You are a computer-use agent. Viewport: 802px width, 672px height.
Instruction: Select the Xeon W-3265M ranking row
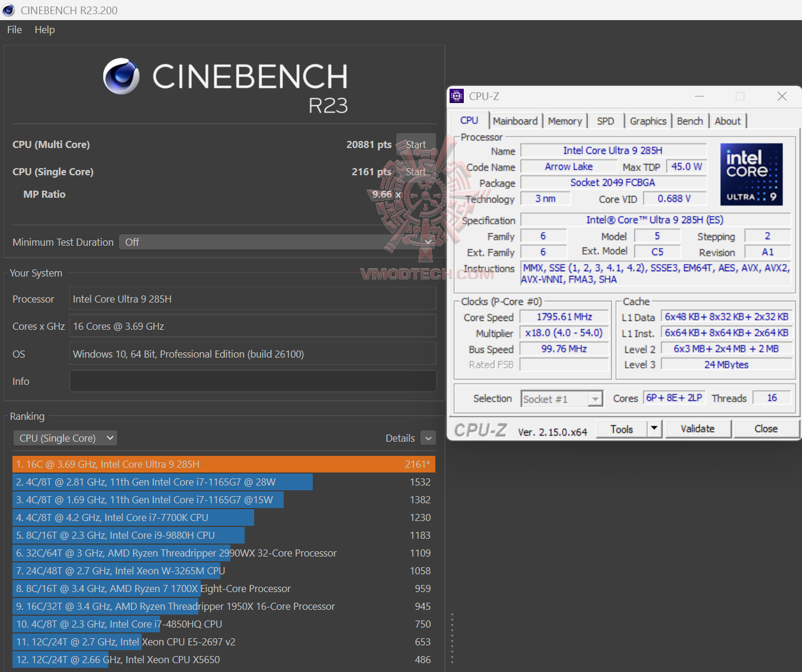click(x=224, y=571)
